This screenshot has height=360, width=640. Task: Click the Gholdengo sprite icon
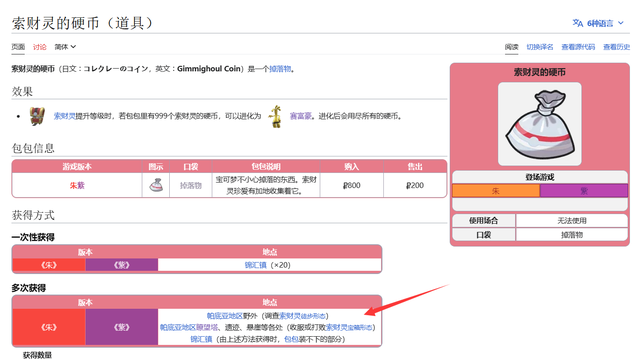(276, 116)
